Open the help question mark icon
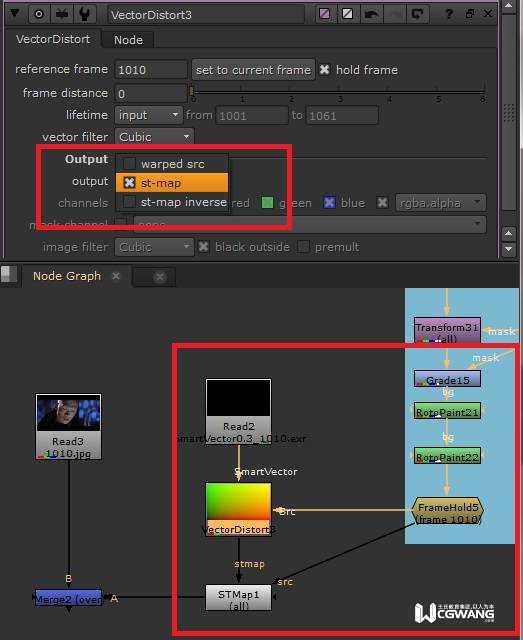The height and width of the screenshot is (640, 523). 449,14
